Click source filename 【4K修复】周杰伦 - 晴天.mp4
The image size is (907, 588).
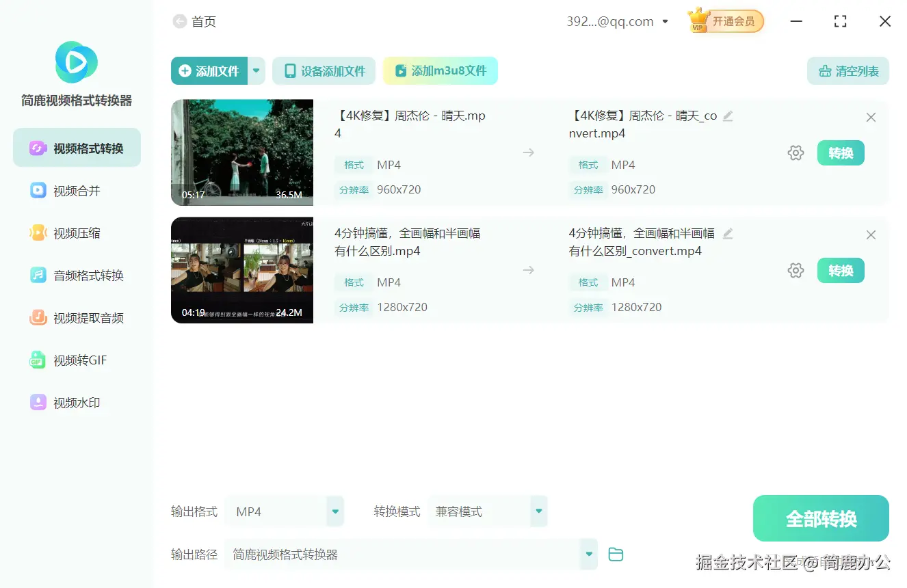(x=410, y=124)
